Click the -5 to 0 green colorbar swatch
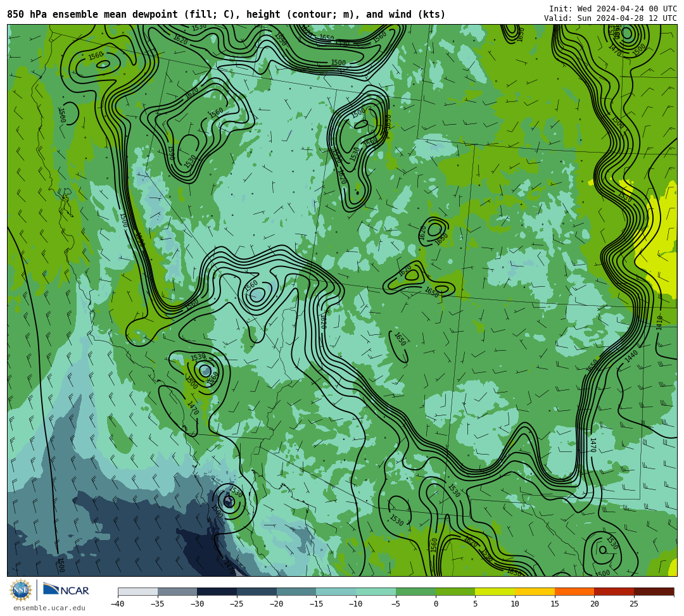 [415, 591]
